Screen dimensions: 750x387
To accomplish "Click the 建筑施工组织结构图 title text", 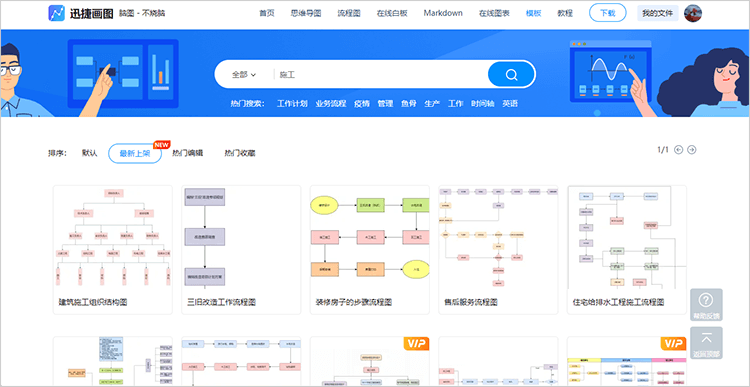I will click(93, 302).
